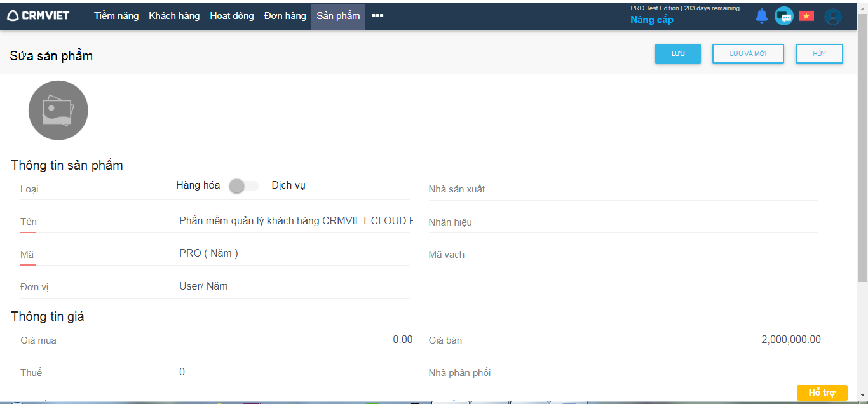This screenshot has width=868, height=404.
Task: Open the notification bell
Action: tap(761, 17)
